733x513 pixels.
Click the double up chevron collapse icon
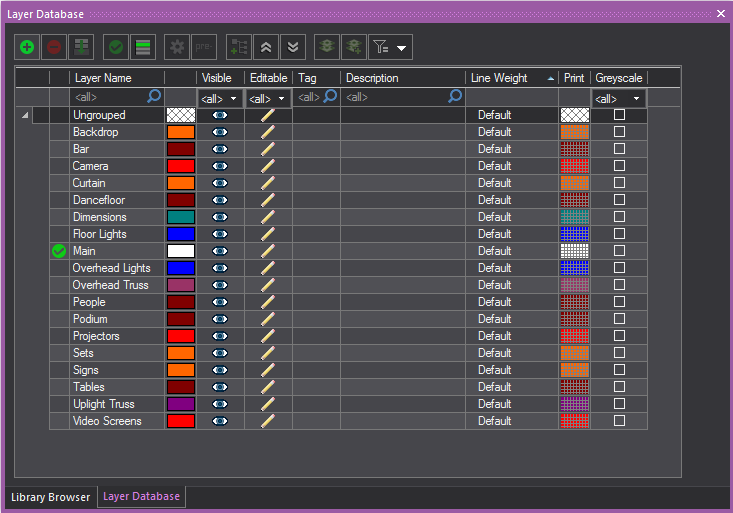click(265, 46)
